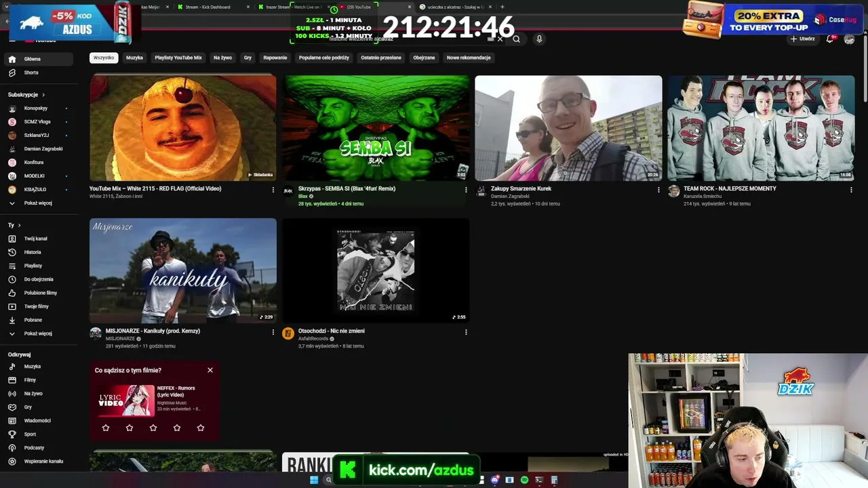Open Pobrane downloads in the sidebar

tap(39, 320)
